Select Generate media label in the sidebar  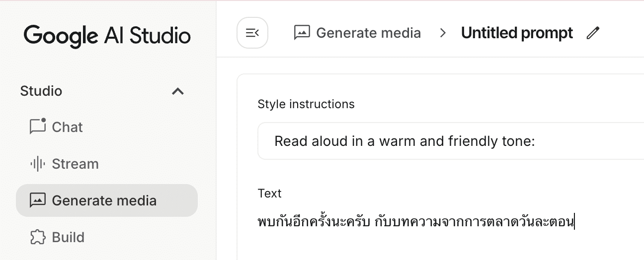[x=104, y=200]
